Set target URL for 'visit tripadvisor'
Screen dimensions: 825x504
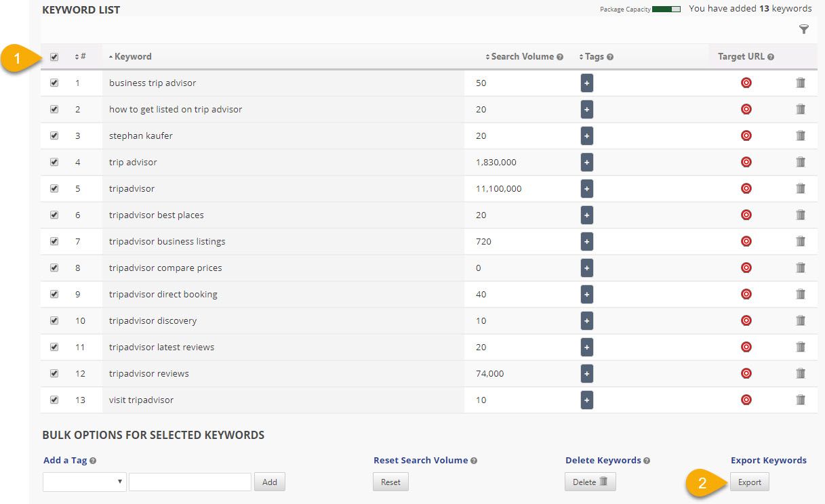point(746,400)
